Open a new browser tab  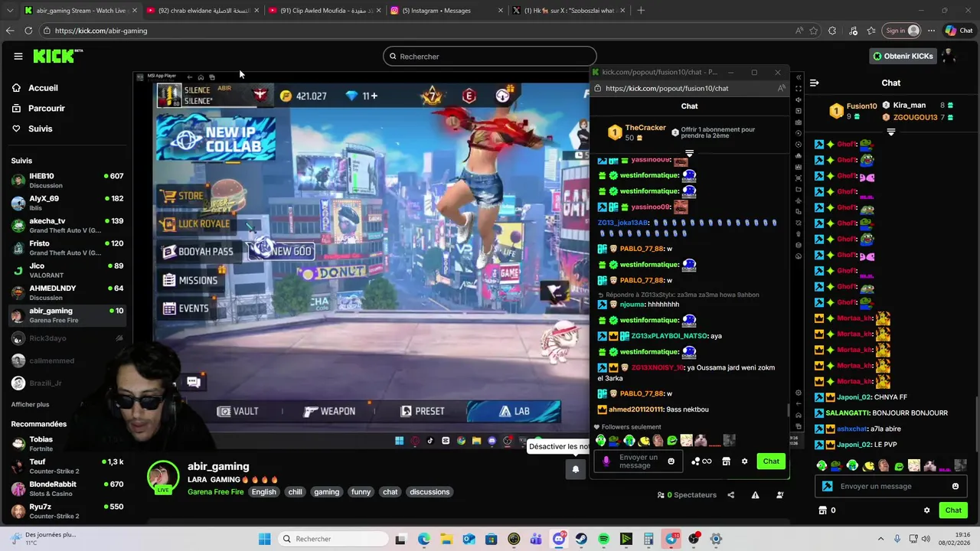coord(641,11)
